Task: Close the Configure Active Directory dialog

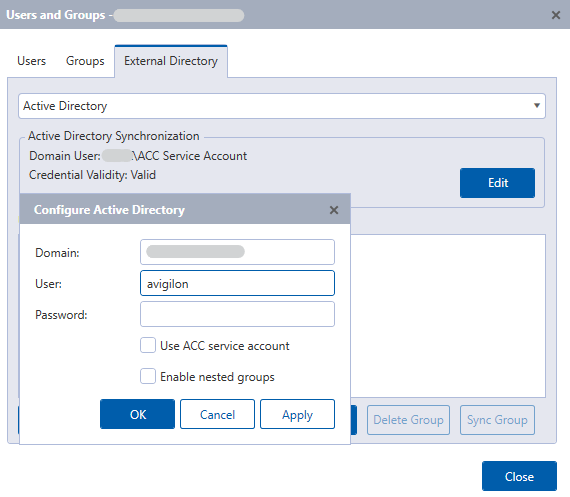Action: coord(334,210)
